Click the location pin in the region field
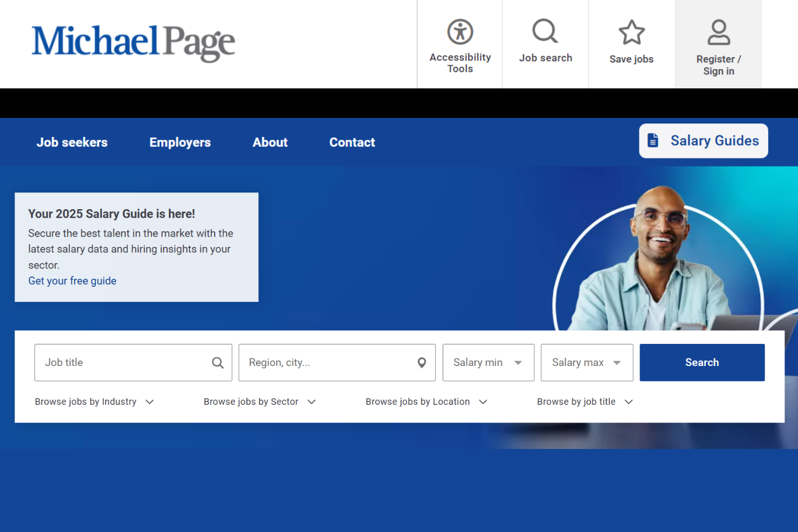The width and height of the screenshot is (798, 532). point(422,363)
